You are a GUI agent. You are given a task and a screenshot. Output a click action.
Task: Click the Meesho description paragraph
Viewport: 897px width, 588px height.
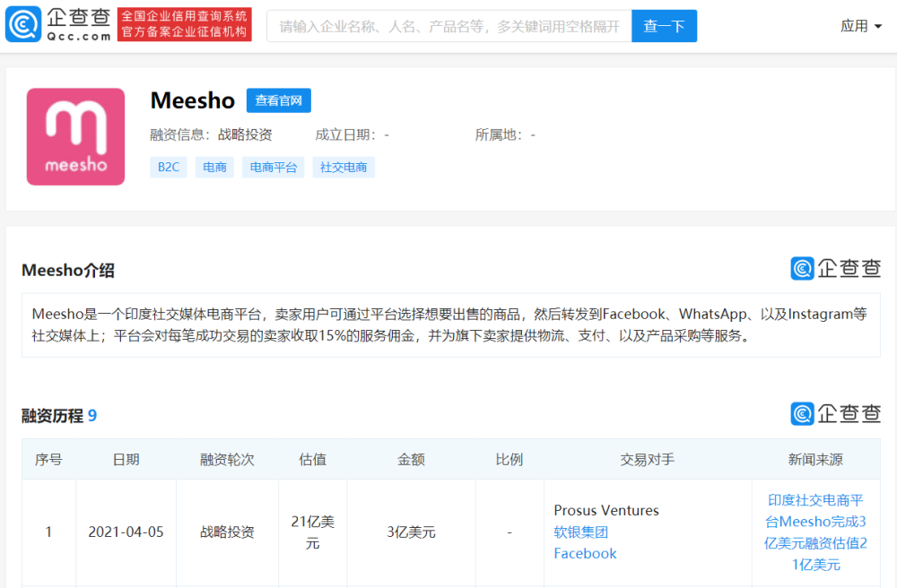point(451,324)
